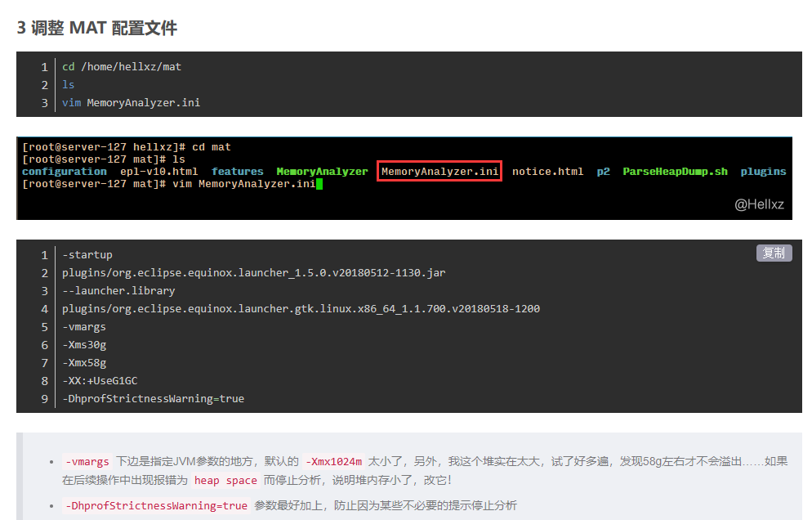Click line number 1 beside -startup
Screen dimensions: 812x520
[x=45, y=254]
